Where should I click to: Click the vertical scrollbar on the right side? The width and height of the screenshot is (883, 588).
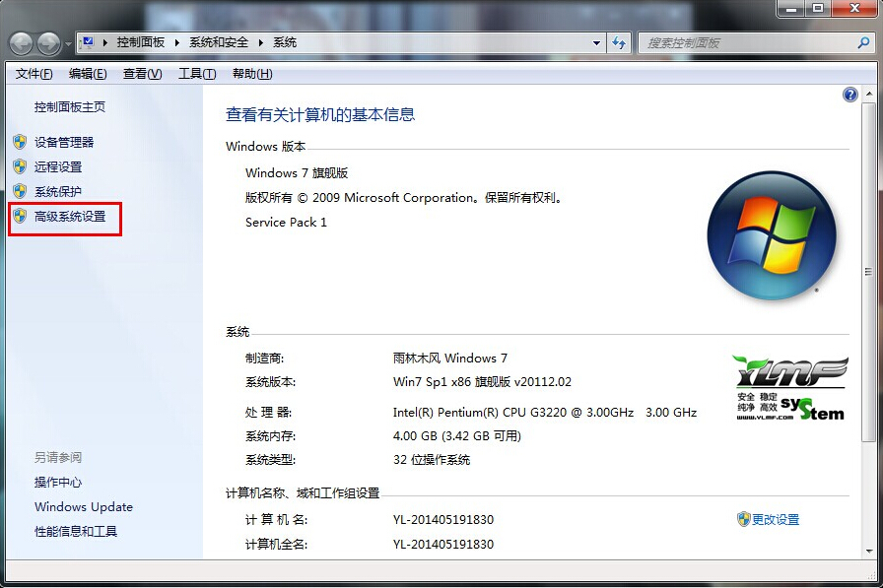point(868,325)
